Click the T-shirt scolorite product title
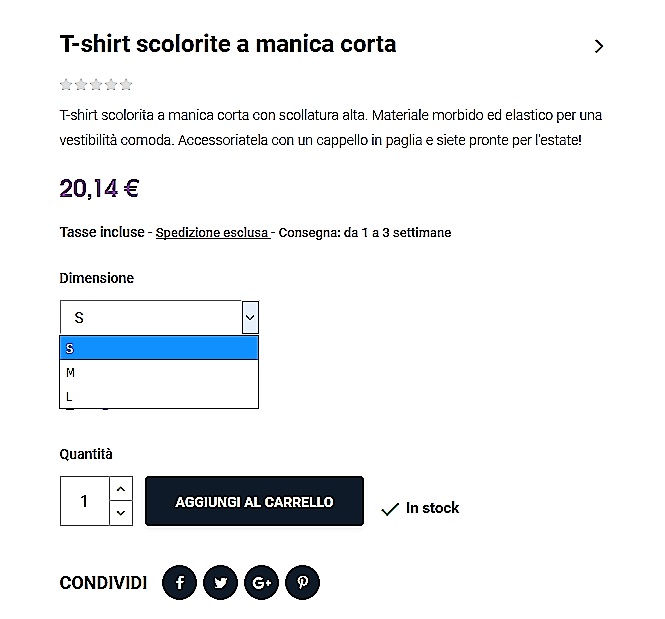This screenshot has width=665, height=619. pos(228,44)
